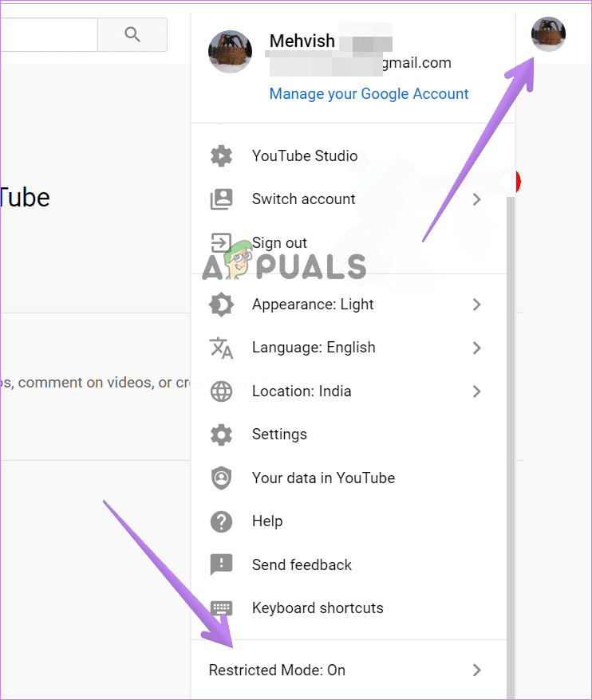
Task: Click the Send feedback exclamation icon
Action: [221, 564]
